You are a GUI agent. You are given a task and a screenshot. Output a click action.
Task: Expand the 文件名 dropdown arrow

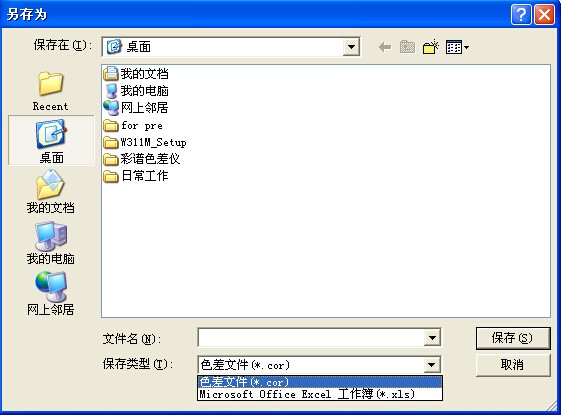pos(432,337)
